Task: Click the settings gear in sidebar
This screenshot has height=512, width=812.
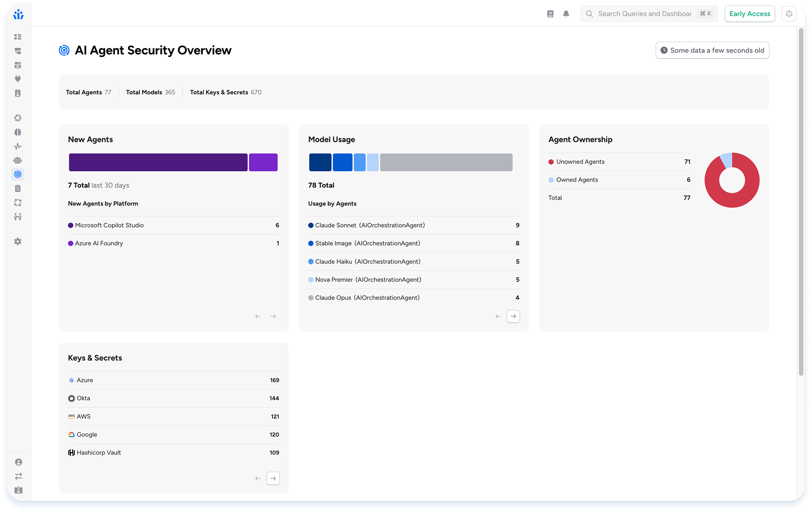Action: [x=17, y=241]
